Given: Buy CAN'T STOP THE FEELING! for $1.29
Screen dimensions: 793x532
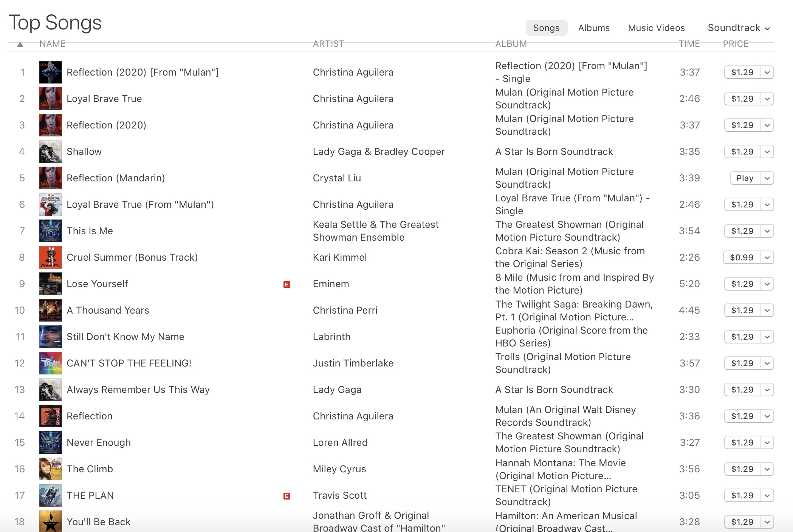Looking at the screenshot, I should tap(742, 363).
